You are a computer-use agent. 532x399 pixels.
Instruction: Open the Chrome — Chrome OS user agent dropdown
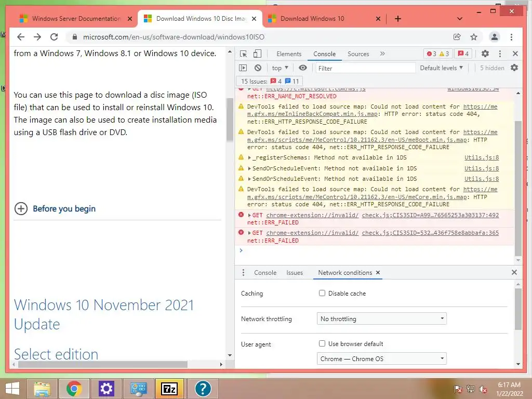[x=382, y=358]
